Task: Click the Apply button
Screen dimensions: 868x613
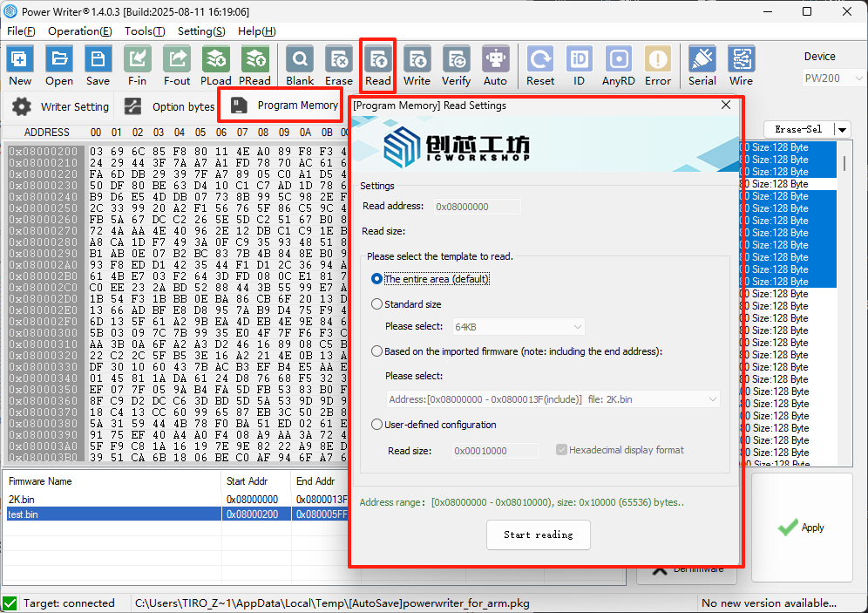Action: pyautogui.click(x=801, y=528)
